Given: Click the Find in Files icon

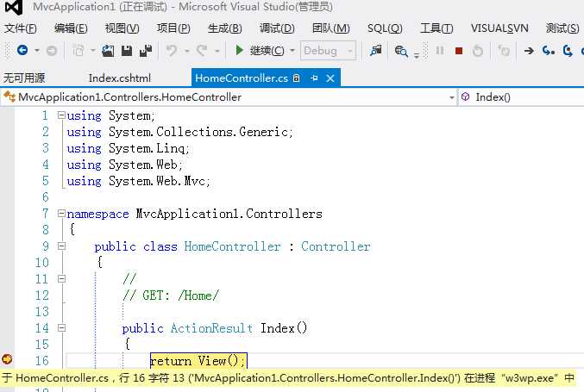Looking at the screenshot, I should click(x=401, y=51).
